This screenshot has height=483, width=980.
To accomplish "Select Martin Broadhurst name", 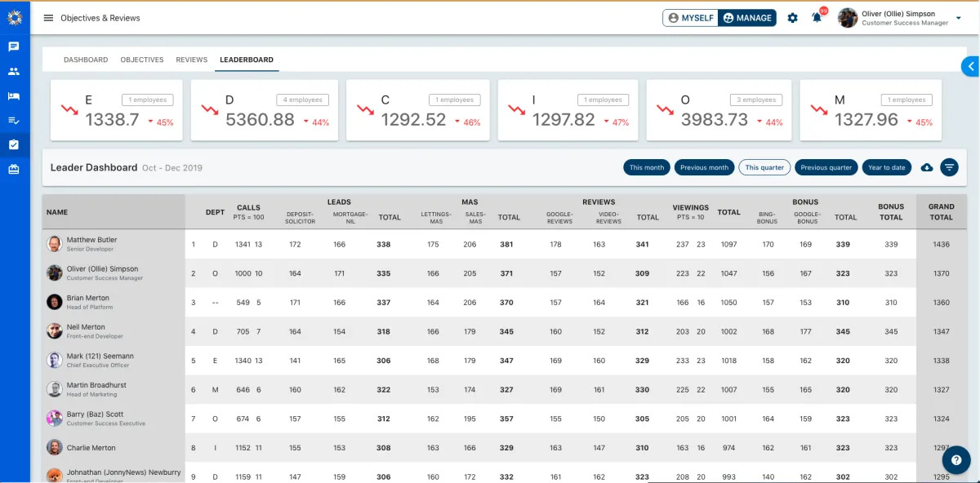I will coord(97,385).
